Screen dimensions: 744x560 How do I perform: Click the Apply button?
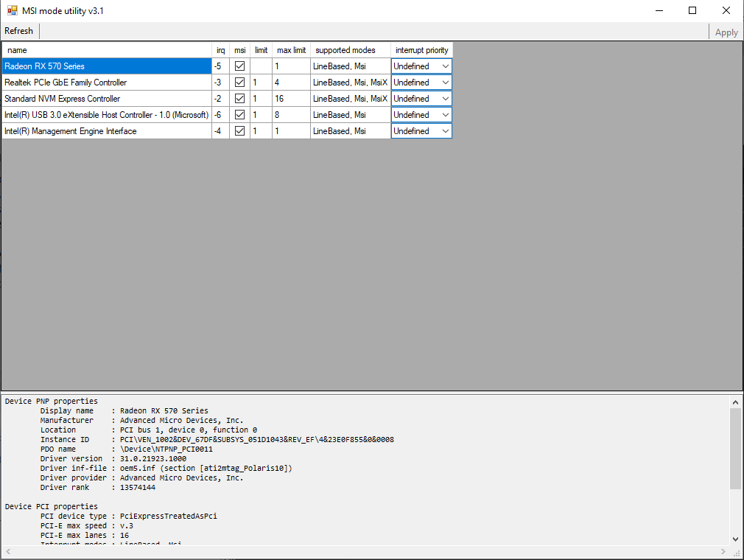tap(726, 32)
